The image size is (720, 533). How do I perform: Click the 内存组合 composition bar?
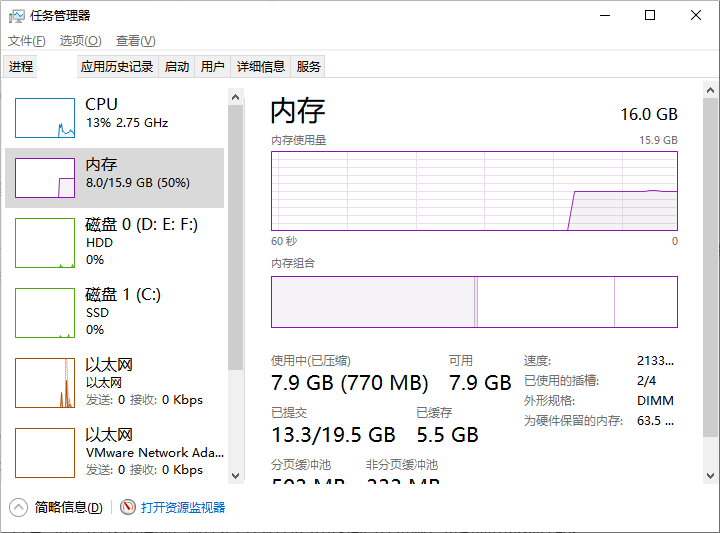474,302
